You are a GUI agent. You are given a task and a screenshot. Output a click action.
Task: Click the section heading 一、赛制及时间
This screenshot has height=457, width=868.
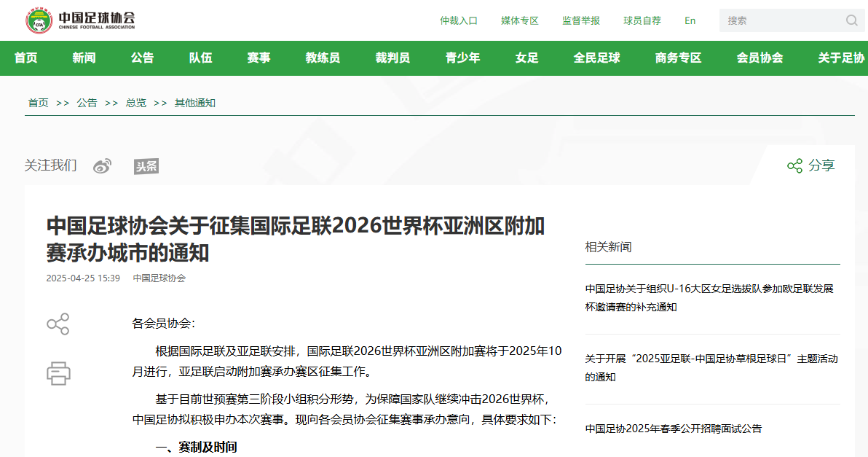tap(197, 447)
